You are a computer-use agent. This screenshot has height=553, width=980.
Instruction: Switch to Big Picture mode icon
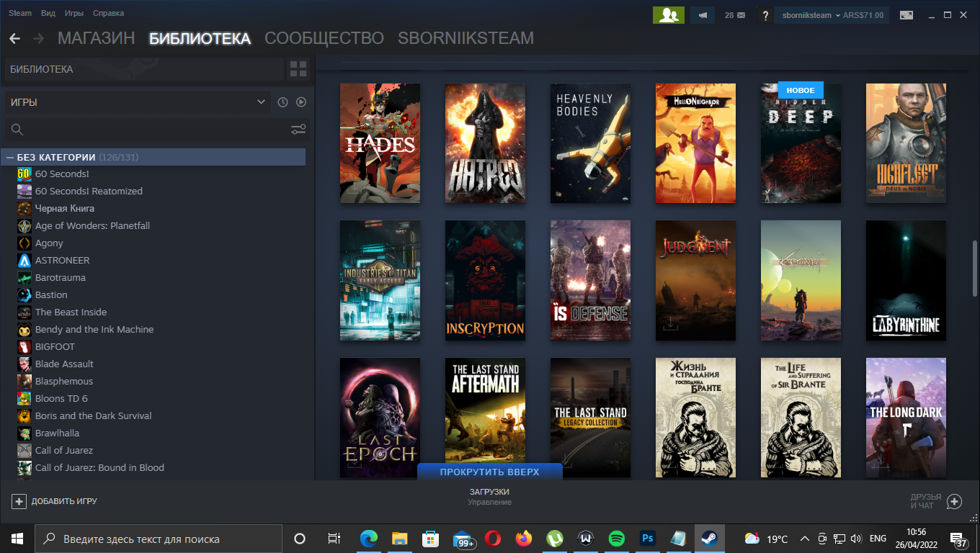click(906, 15)
